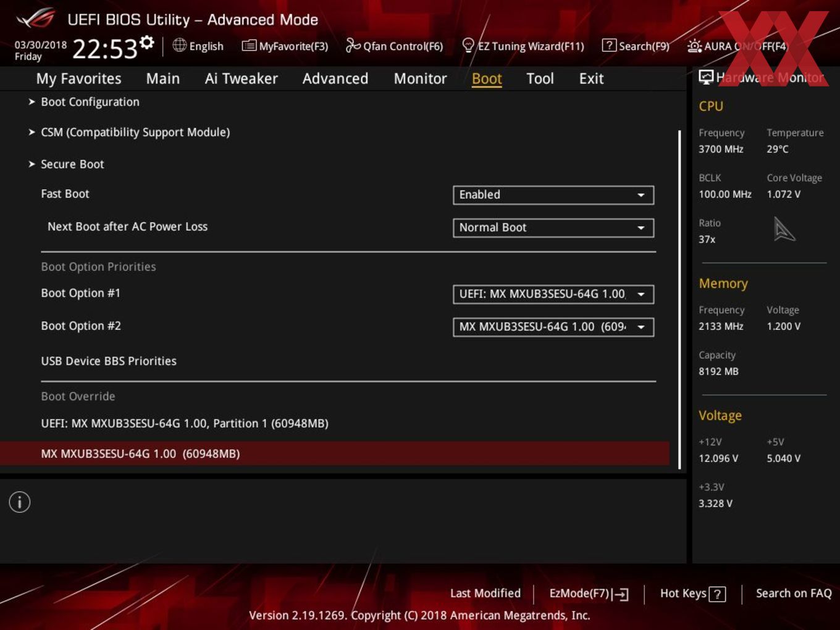The height and width of the screenshot is (630, 840).
Task: Click the Boot Option #2 label
Action: (81, 325)
